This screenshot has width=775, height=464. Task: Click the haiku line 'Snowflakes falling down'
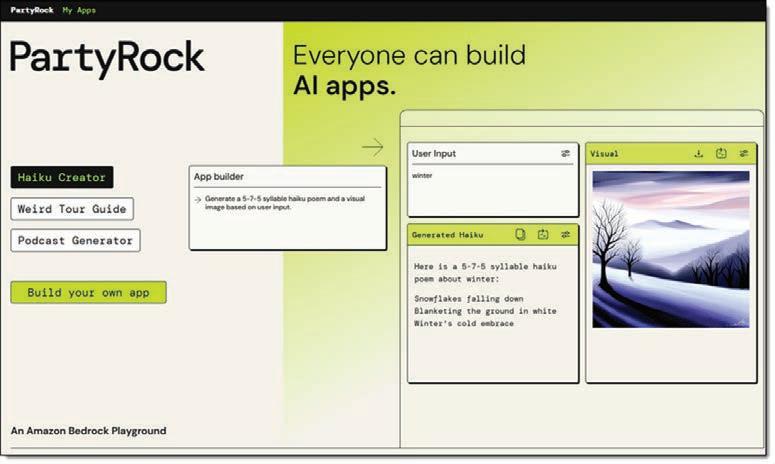point(469,299)
